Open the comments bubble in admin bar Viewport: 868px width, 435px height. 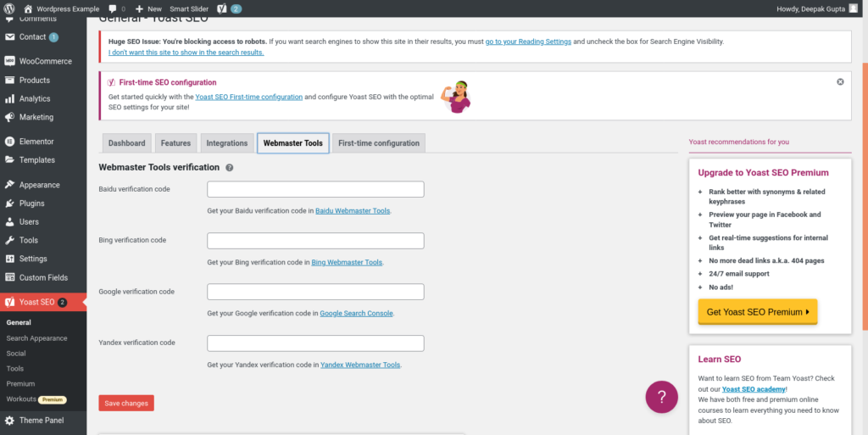coord(117,9)
